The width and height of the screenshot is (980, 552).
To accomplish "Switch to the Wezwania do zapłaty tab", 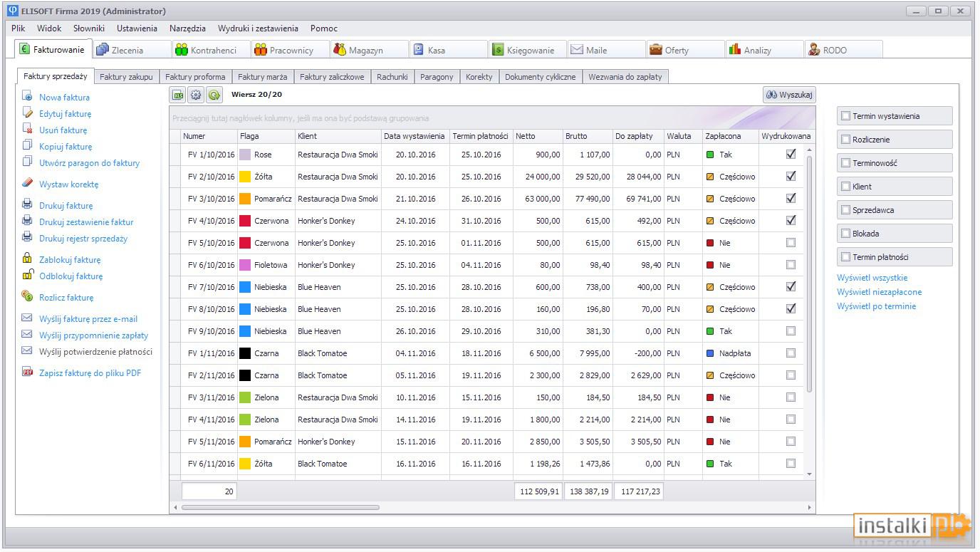I will pyautogui.click(x=625, y=76).
